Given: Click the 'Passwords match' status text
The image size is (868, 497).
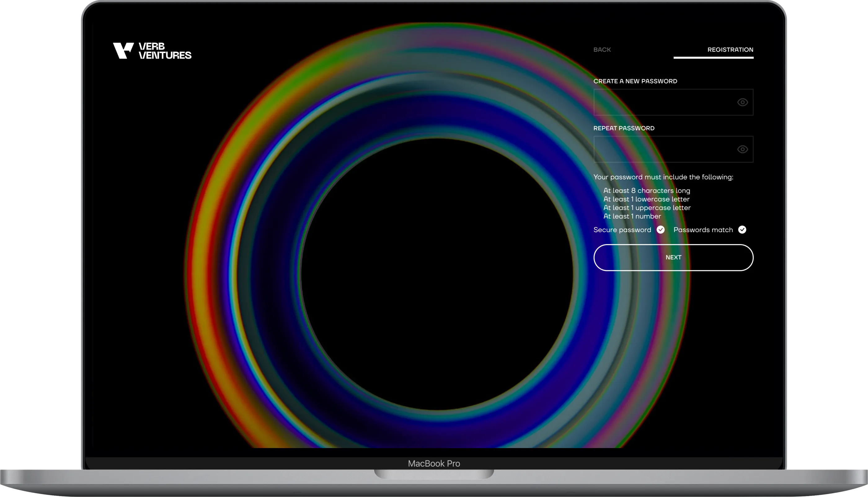Looking at the screenshot, I should [703, 230].
